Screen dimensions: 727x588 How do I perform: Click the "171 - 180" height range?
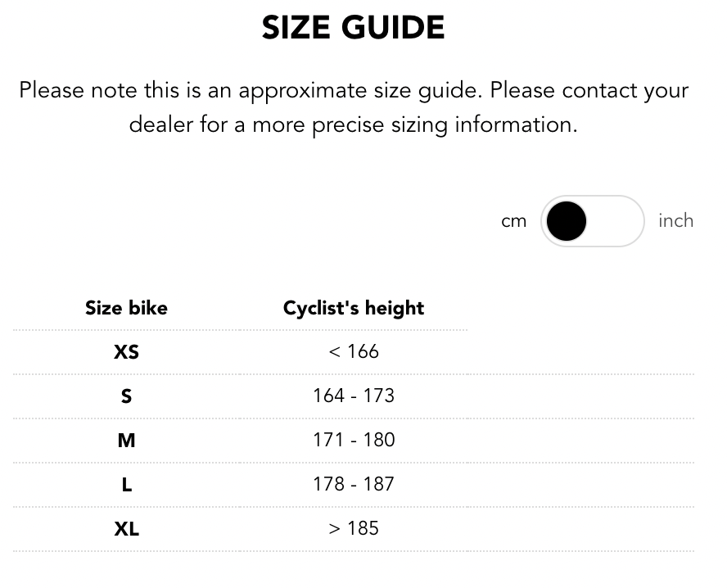click(x=354, y=441)
